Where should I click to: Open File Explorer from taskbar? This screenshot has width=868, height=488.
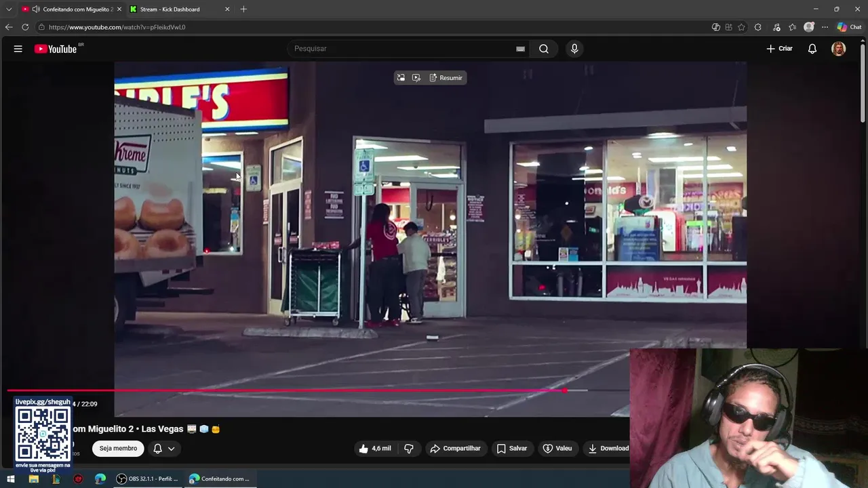[33, 479]
